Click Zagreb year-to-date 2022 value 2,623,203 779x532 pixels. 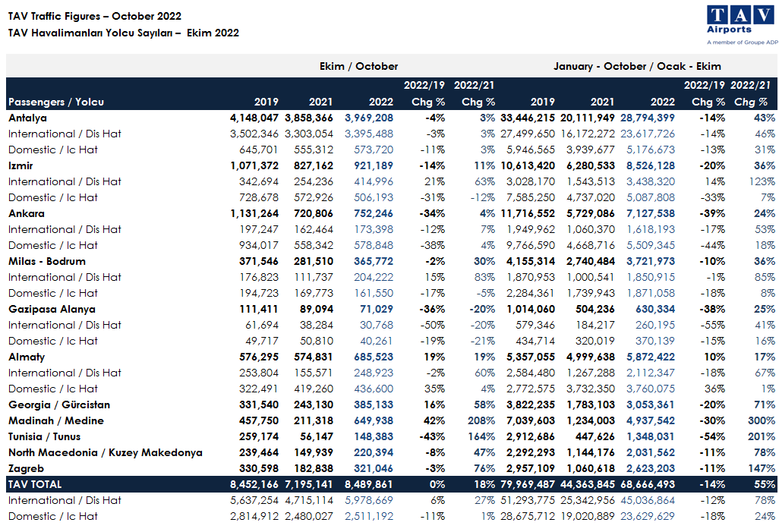(x=651, y=468)
